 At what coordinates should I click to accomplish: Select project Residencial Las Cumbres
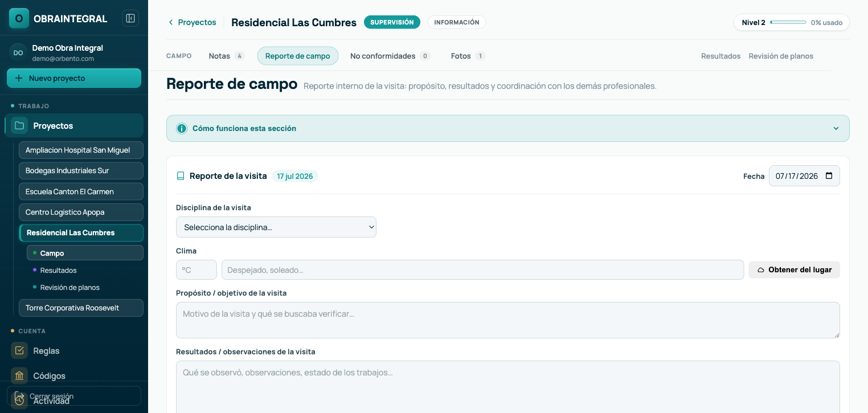(81, 232)
